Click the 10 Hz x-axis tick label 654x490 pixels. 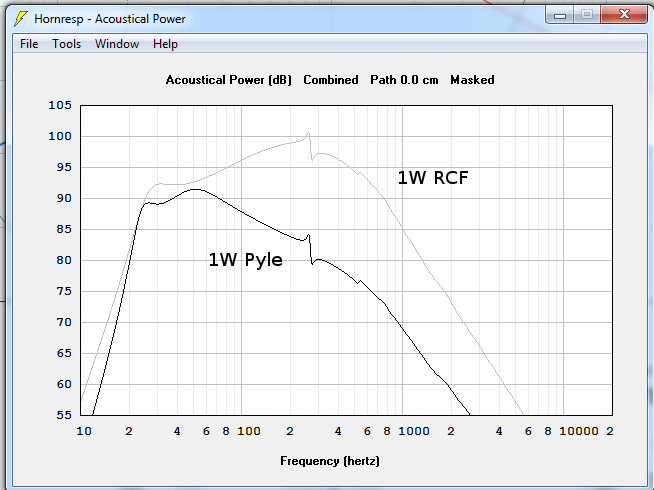pos(84,431)
